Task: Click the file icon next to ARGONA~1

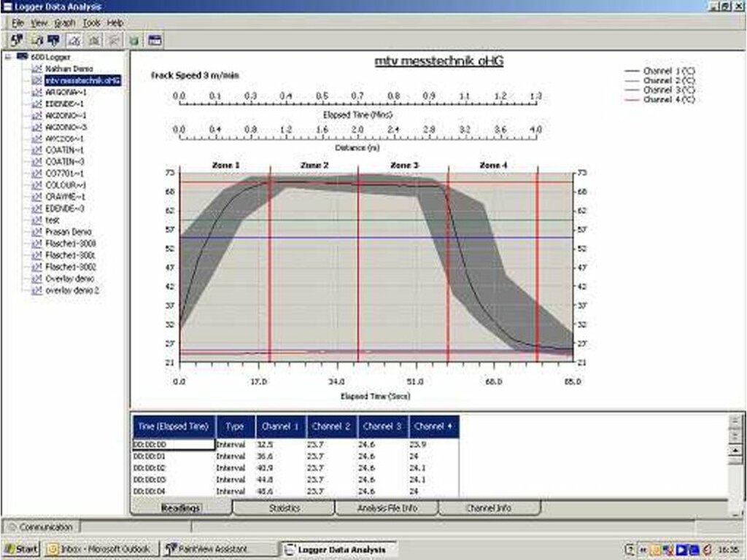Action: (x=36, y=92)
